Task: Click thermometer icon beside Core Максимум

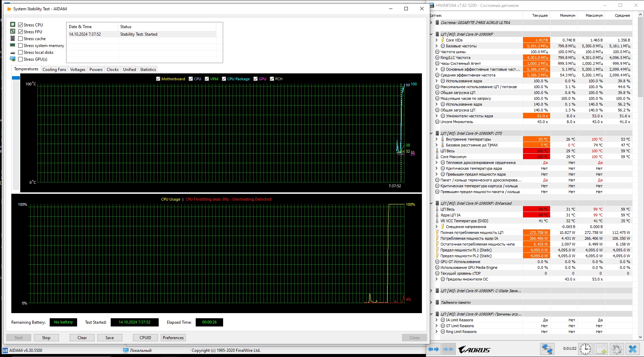Action: [437, 157]
